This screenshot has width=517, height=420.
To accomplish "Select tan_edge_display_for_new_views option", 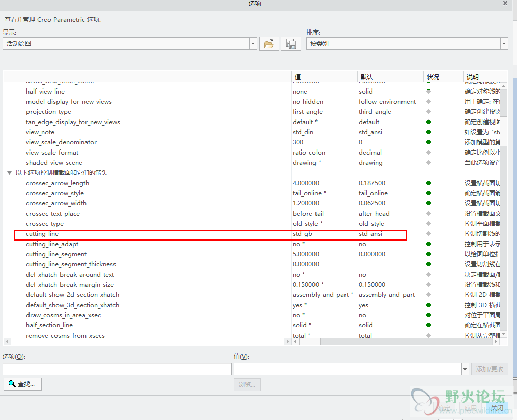I will (73, 122).
